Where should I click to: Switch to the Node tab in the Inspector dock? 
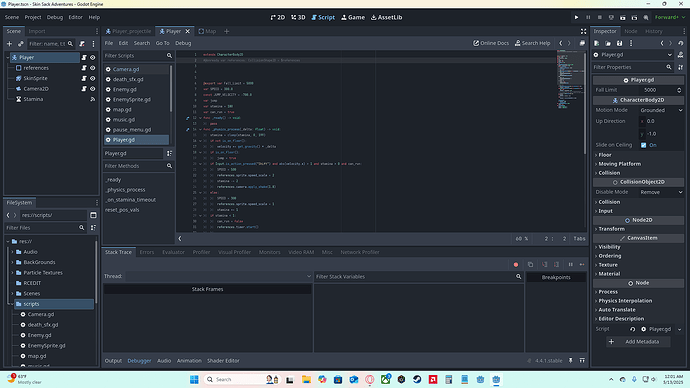(x=631, y=31)
